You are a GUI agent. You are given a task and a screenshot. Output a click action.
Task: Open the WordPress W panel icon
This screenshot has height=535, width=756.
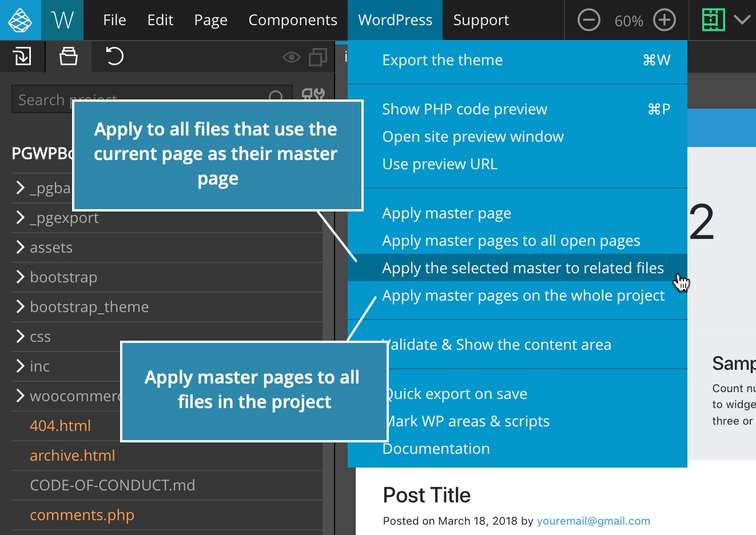[62, 20]
